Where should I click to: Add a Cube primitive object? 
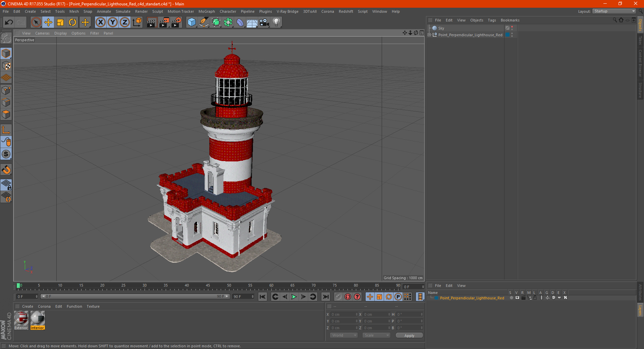(x=192, y=22)
